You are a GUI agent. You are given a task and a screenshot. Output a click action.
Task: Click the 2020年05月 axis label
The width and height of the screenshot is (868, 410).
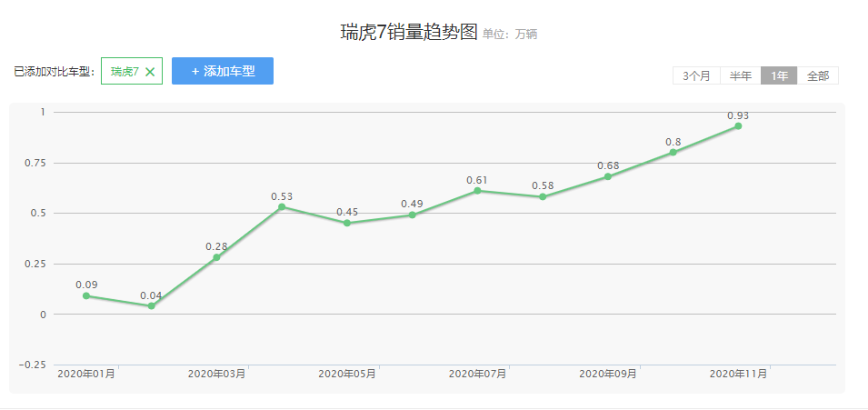tap(347, 374)
